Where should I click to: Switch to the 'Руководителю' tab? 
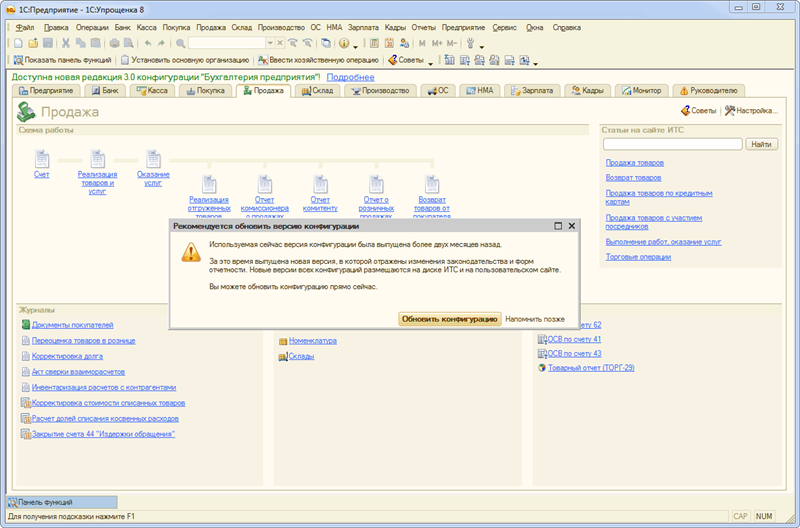[x=707, y=90]
